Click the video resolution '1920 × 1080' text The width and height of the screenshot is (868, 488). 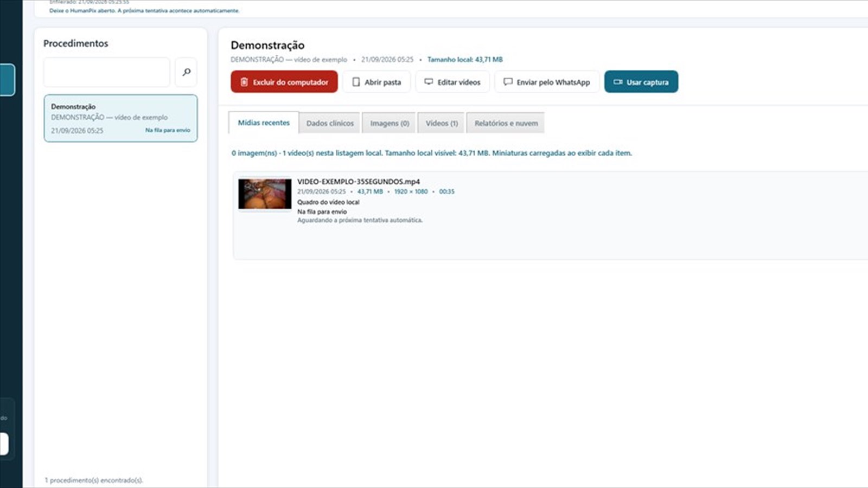coord(411,191)
